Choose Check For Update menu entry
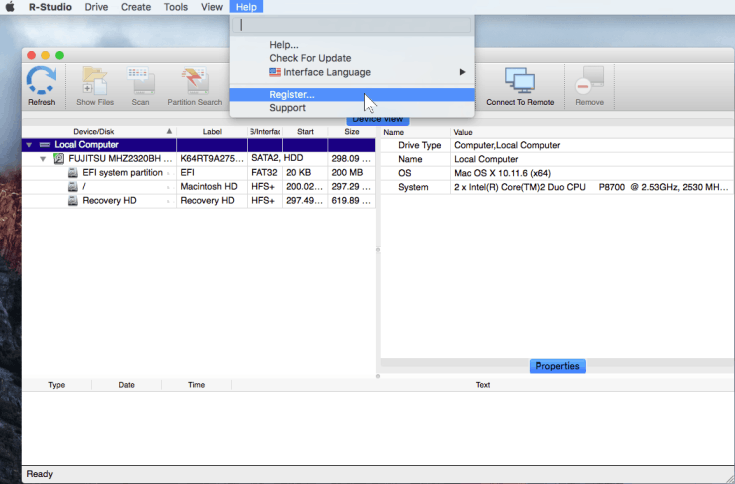 pos(310,58)
